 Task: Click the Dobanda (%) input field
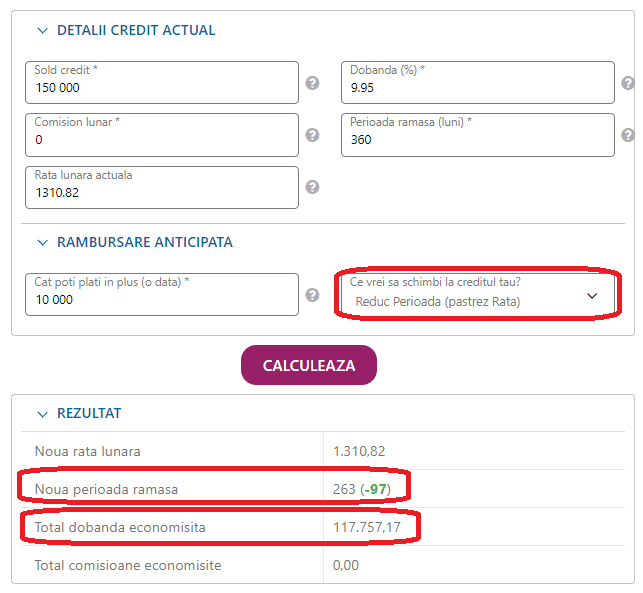(x=477, y=87)
